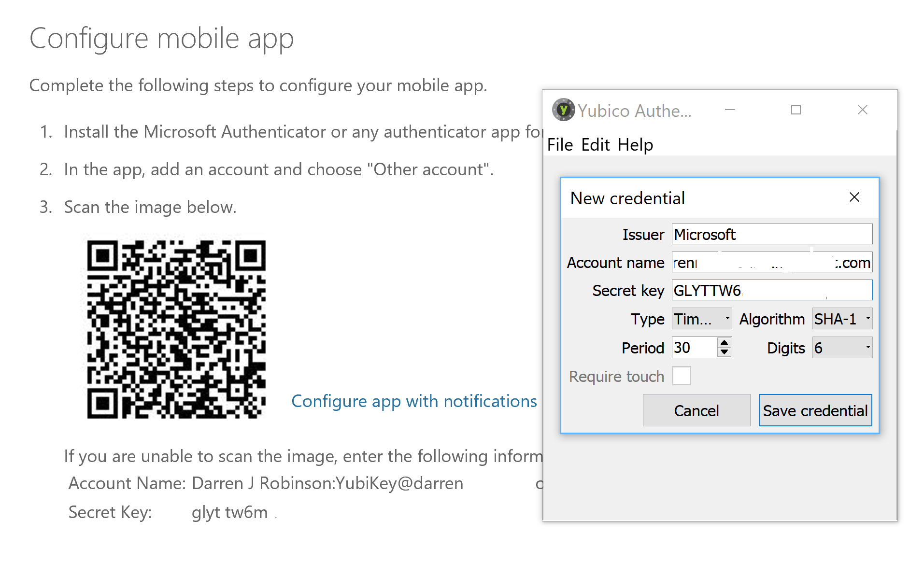Click the 'Scan the image below' step text
This screenshot has width=924, height=562.
point(150,207)
